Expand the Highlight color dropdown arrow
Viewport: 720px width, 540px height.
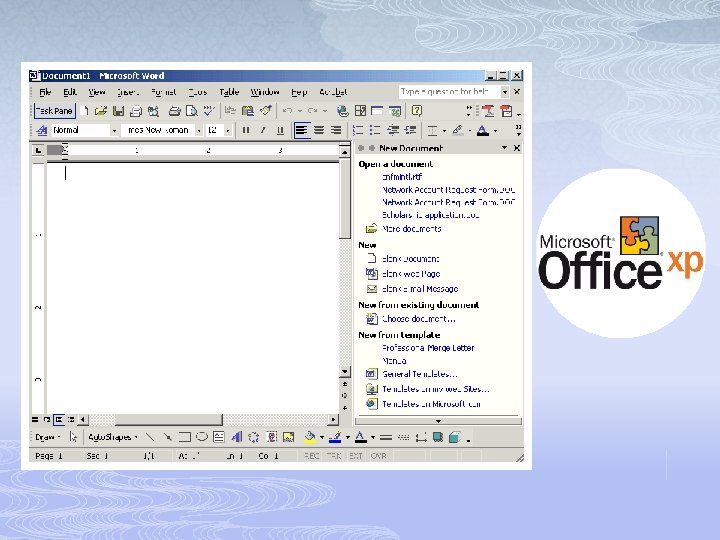470,131
